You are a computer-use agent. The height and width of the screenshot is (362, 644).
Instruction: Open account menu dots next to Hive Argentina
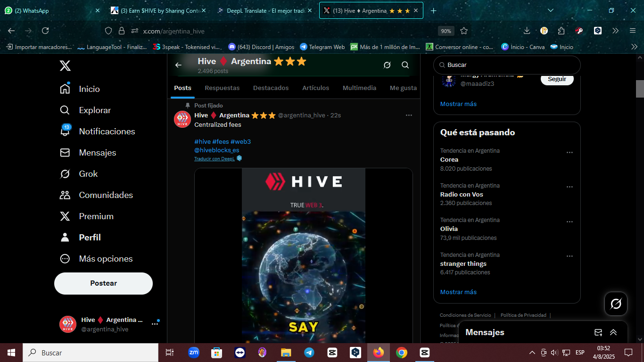(x=155, y=324)
